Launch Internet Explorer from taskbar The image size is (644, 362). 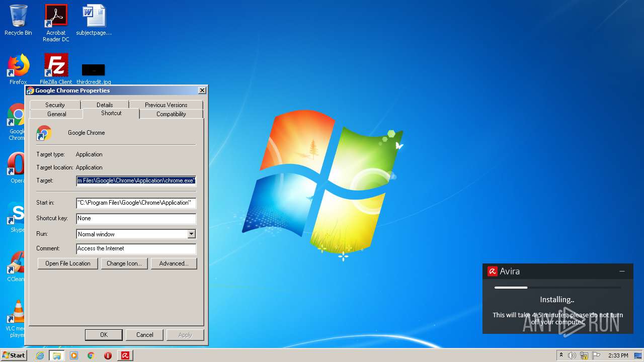click(40, 355)
